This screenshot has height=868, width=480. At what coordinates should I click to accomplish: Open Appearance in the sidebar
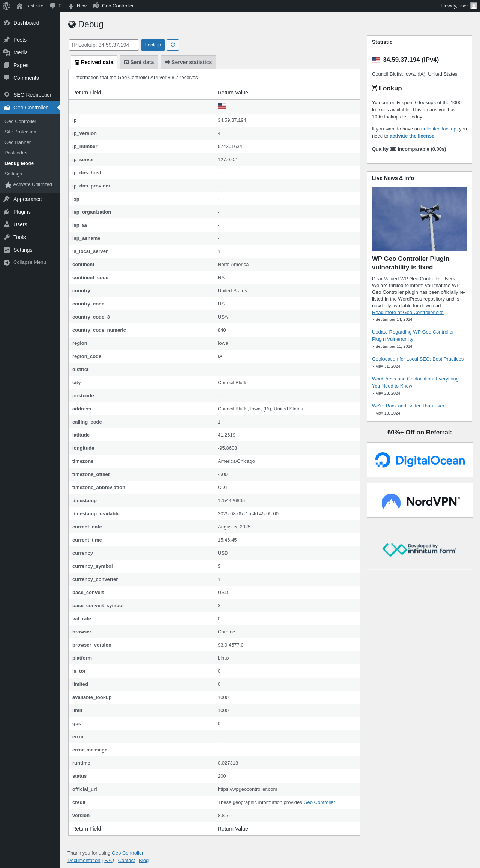[x=30, y=199]
